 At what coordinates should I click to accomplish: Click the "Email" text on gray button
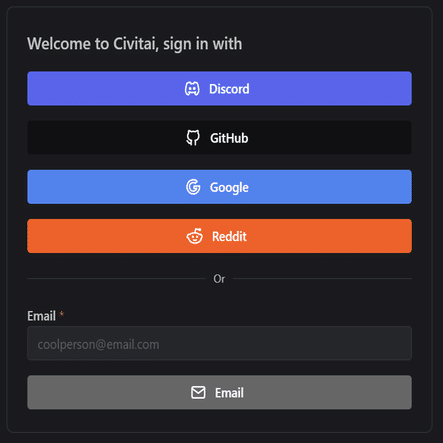(x=229, y=393)
